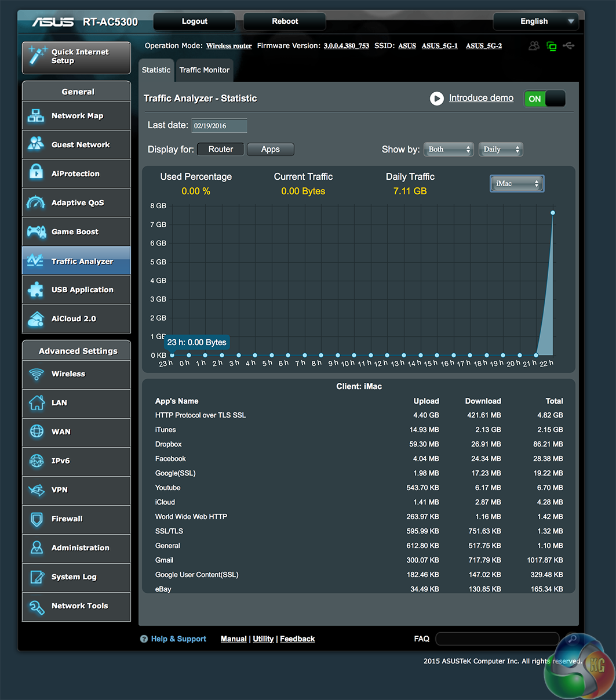Click the 22 h peak data point on chart
The height and width of the screenshot is (700, 616).
pyautogui.click(x=553, y=213)
